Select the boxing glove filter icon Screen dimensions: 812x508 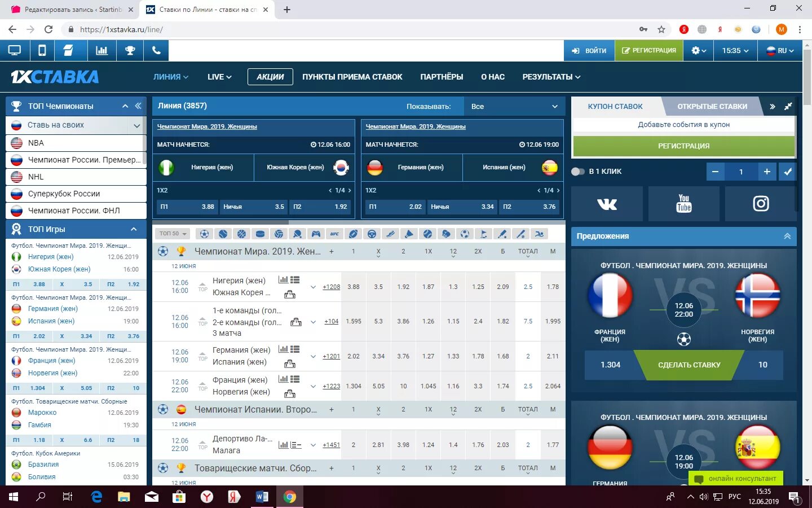tap(446, 234)
